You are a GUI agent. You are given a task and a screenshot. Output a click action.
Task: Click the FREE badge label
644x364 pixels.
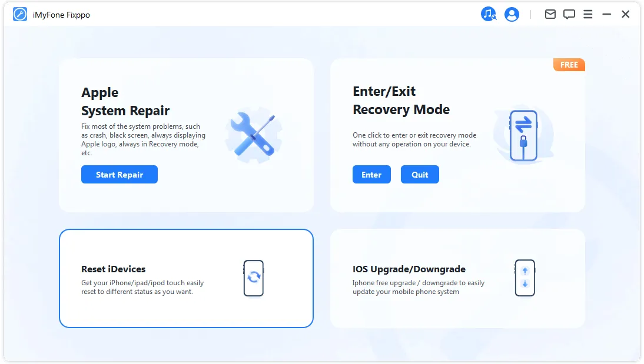(569, 65)
